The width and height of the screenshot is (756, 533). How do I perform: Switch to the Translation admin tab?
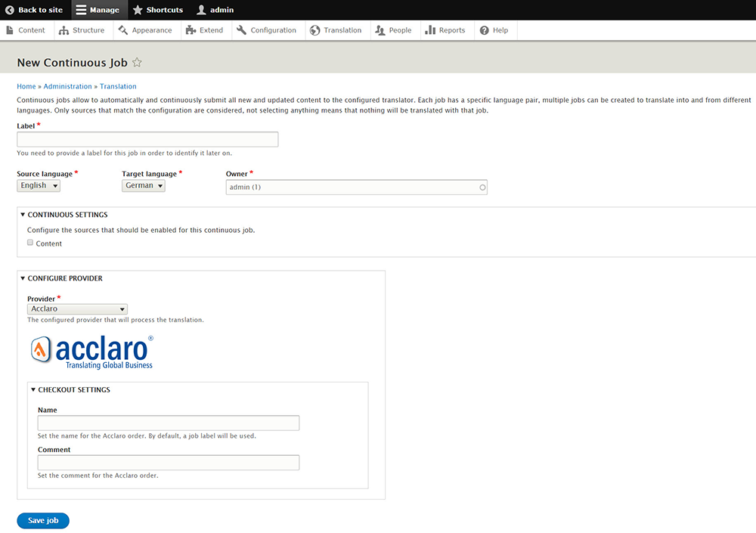coord(336,30)
